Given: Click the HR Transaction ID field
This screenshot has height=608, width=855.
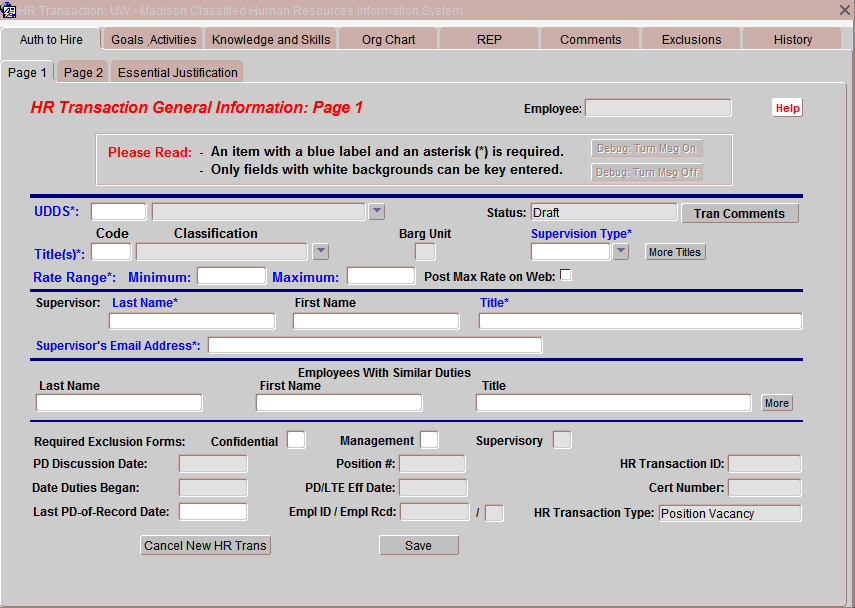Looking at the screenshot, I should pos(764,464).
